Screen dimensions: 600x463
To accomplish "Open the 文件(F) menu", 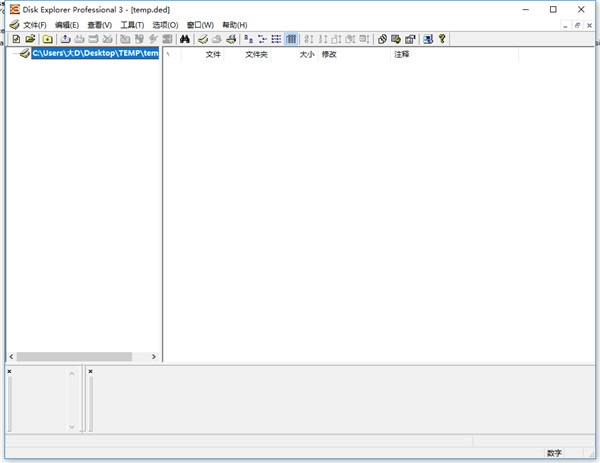I will [29, 24].
